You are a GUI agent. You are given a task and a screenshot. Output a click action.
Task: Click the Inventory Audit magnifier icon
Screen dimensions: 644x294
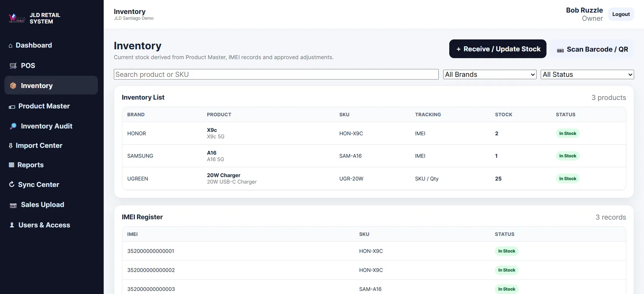tap(13, 126)
